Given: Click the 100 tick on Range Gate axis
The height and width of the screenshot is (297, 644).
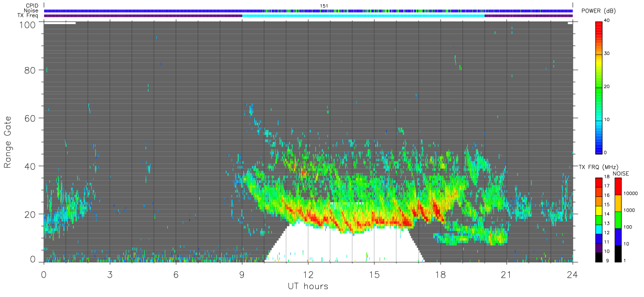Looking at the screenshot, I should click(x=28, y=24).
